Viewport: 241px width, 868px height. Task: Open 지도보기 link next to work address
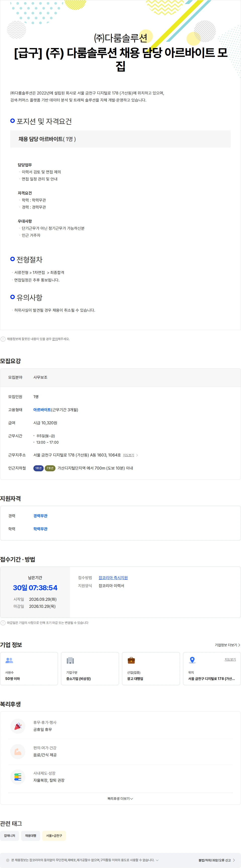[128, 455]
